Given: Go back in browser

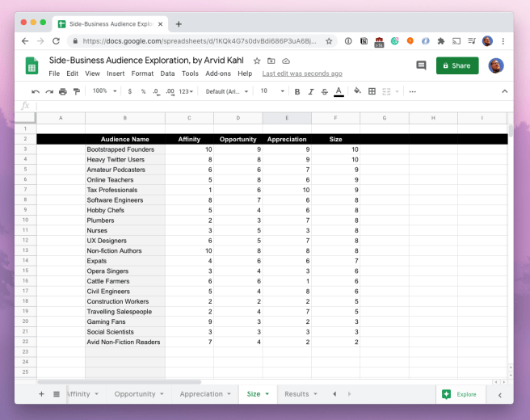Looking at the screenshot, I should pos(25,41).
